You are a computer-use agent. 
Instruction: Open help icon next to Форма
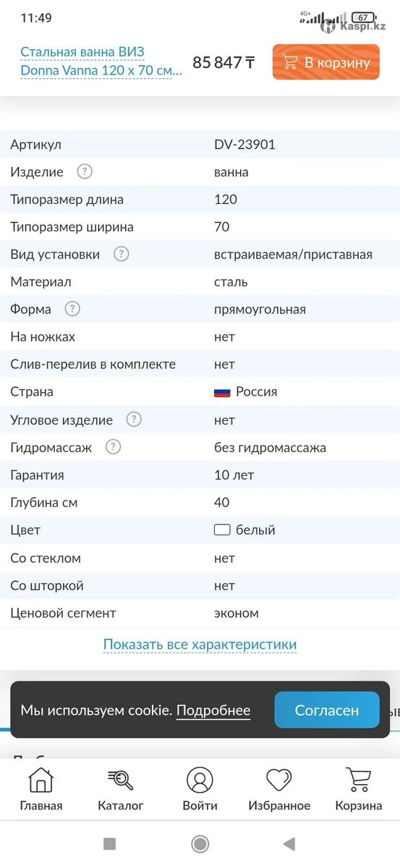point(72,309)
